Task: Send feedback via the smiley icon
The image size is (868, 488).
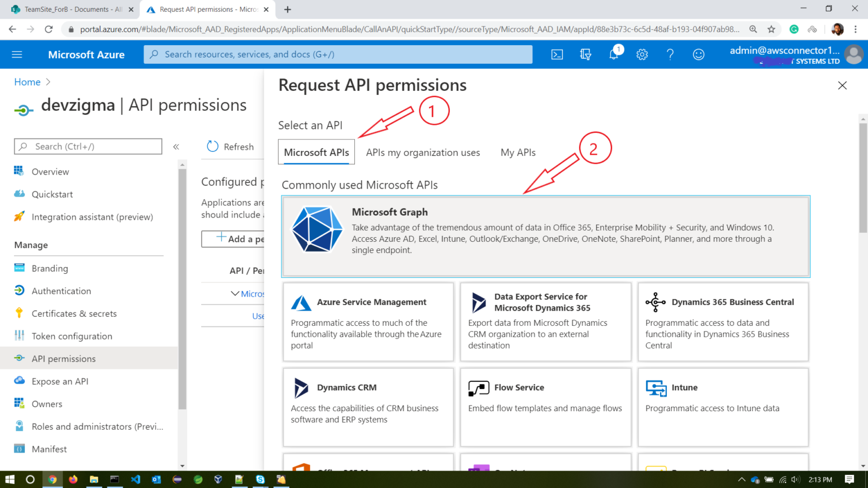Action: [698, 54]
